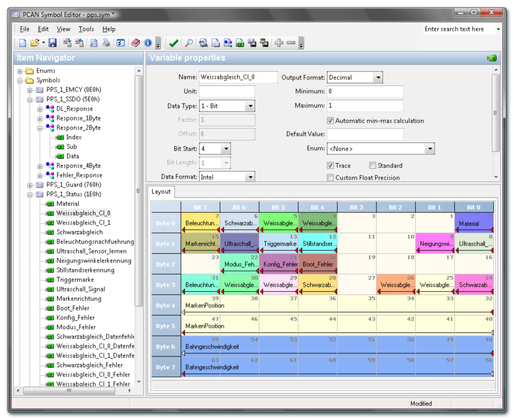Click the New document toolbar icon
The image size is (514, 420).
coord(23,43)
